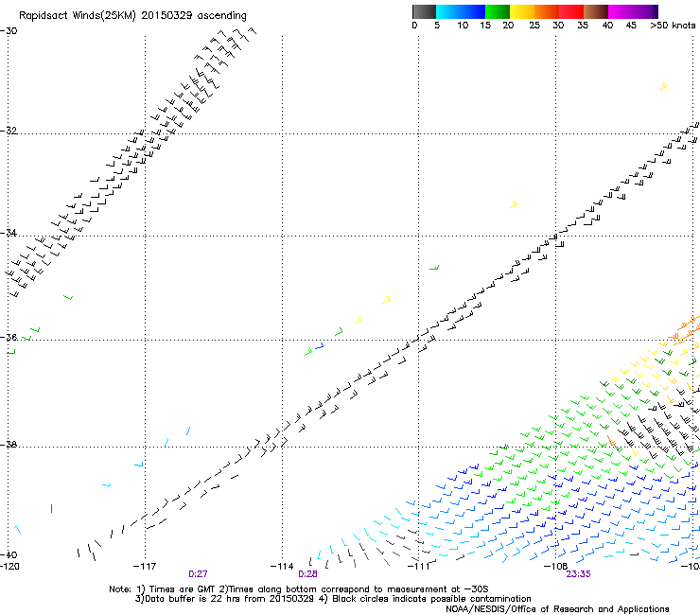
Task: Click the '-108' longitude axis label
Action: click(555, 567)
